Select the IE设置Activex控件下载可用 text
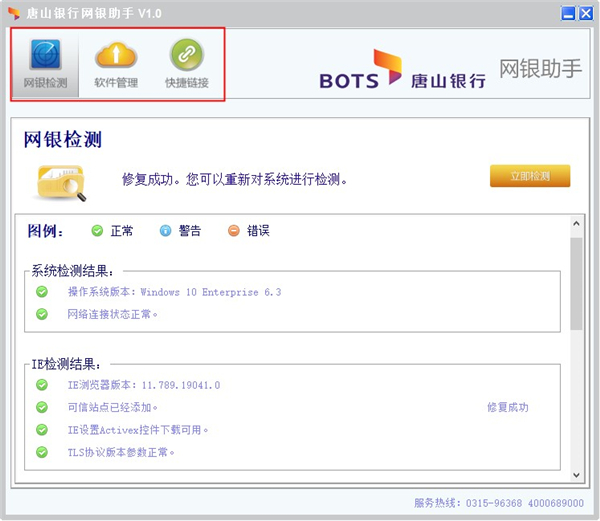 pyautogui.click(x=138, y=430)
